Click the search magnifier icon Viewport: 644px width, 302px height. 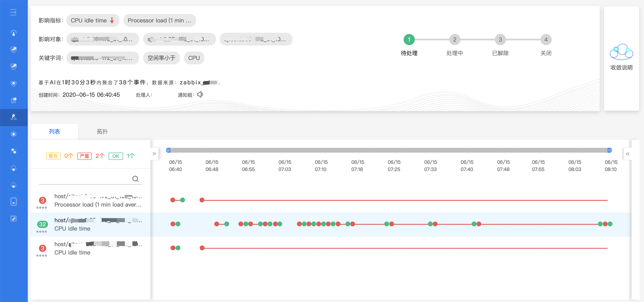[x=135, y=179]
